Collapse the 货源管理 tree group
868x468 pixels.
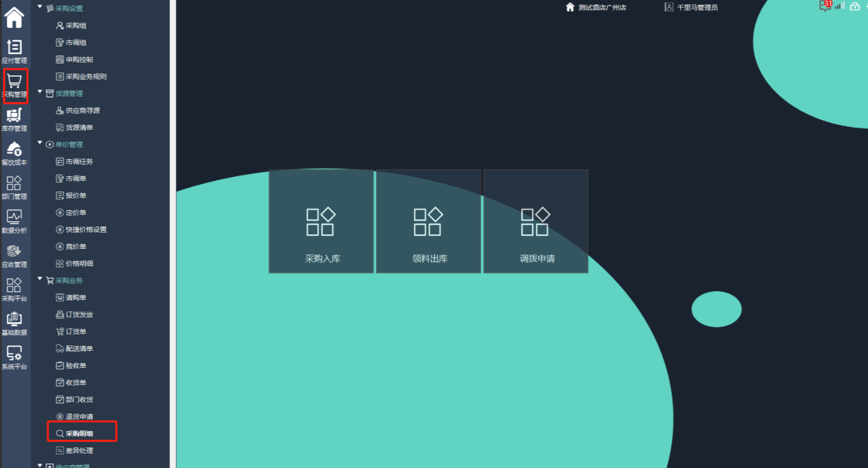coord(40,92)
